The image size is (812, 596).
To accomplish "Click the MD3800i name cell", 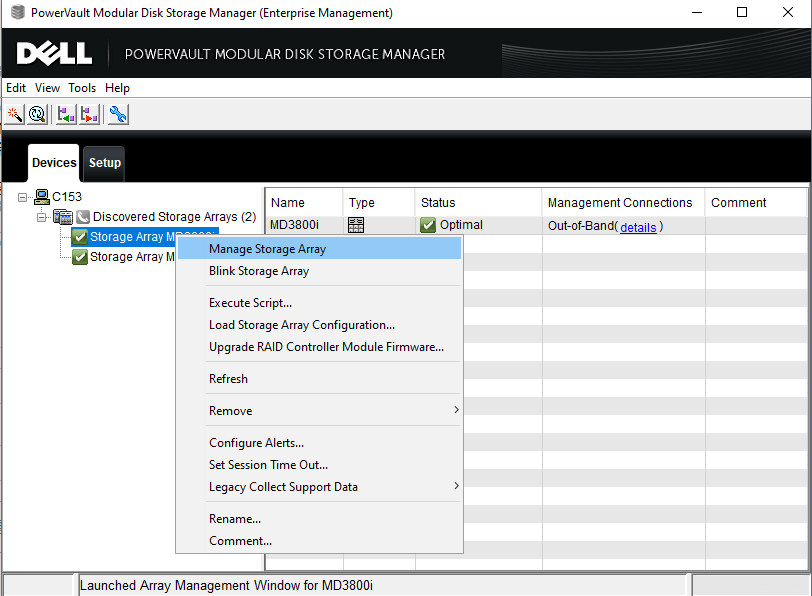I will (x=294, y=225).
